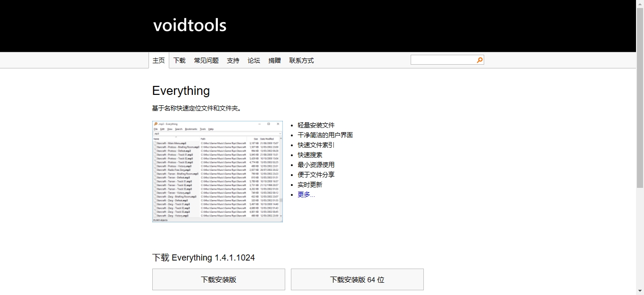Click the Everything screenshot thumbnail
Screen dimensions: 644x295
(x=217, y=171)
